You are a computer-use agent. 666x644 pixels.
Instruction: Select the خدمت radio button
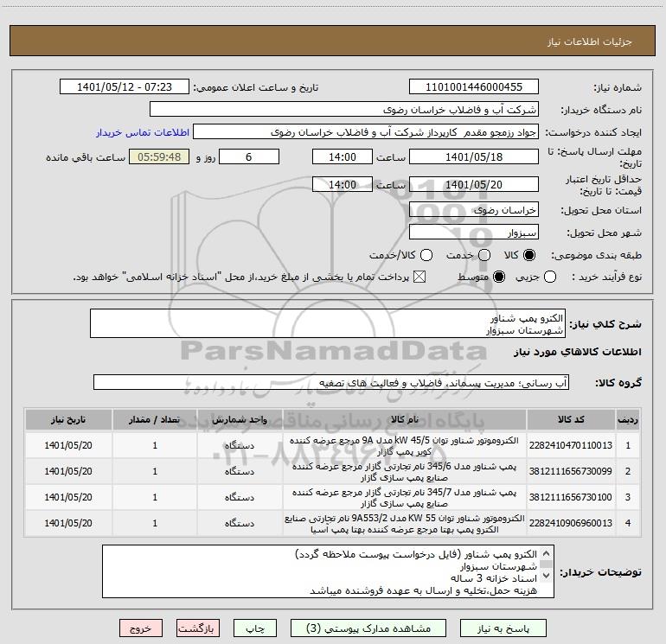[484, 255]
